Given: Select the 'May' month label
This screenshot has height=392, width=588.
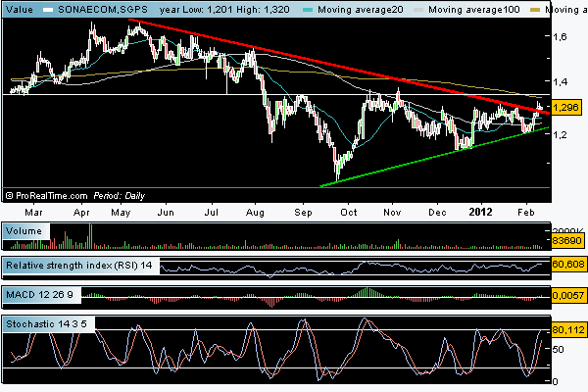Looking at the screenshot, I should pos(121,213).
